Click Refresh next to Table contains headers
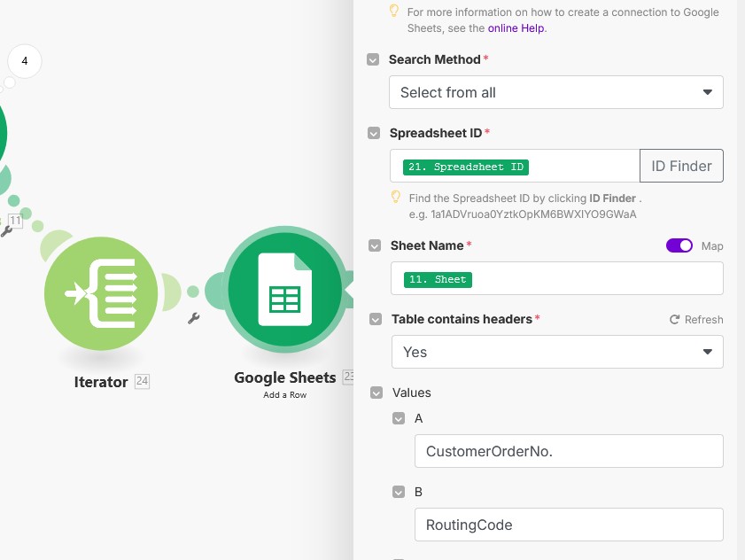 point(696,320)
